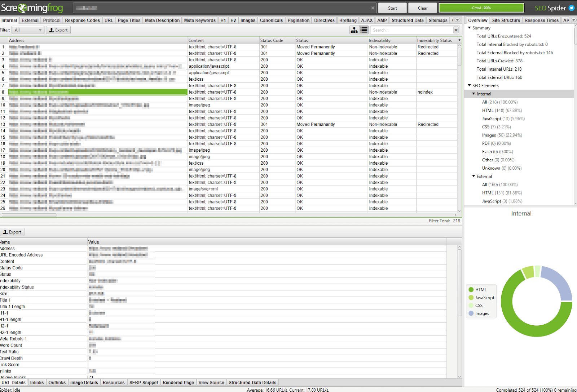Collapse the SEO Elements section
Screen dimensions: 577x392
point(469,85)
